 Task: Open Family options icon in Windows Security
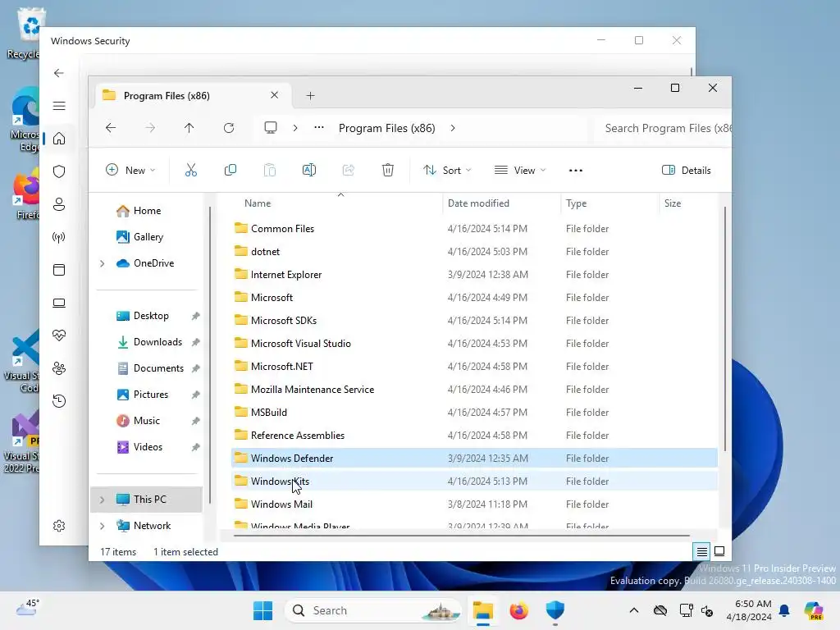tap(59, 368)
